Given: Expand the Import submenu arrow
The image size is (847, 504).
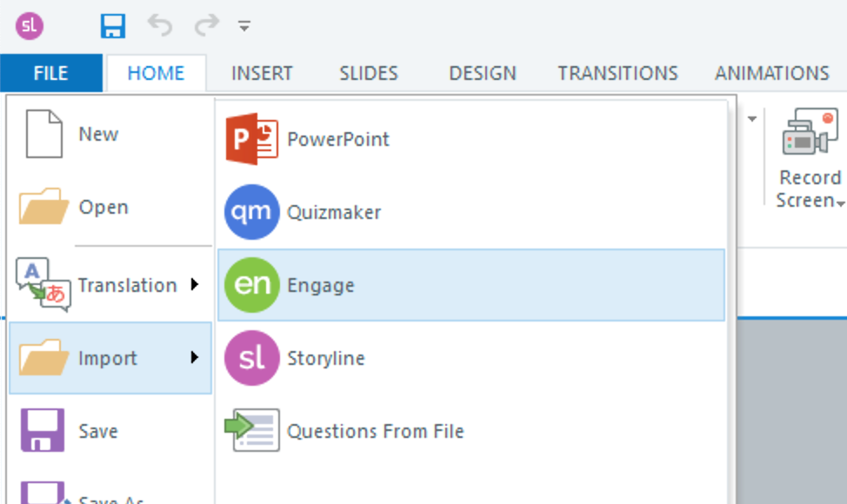Looking at the screenshot, I should [194, 357].
